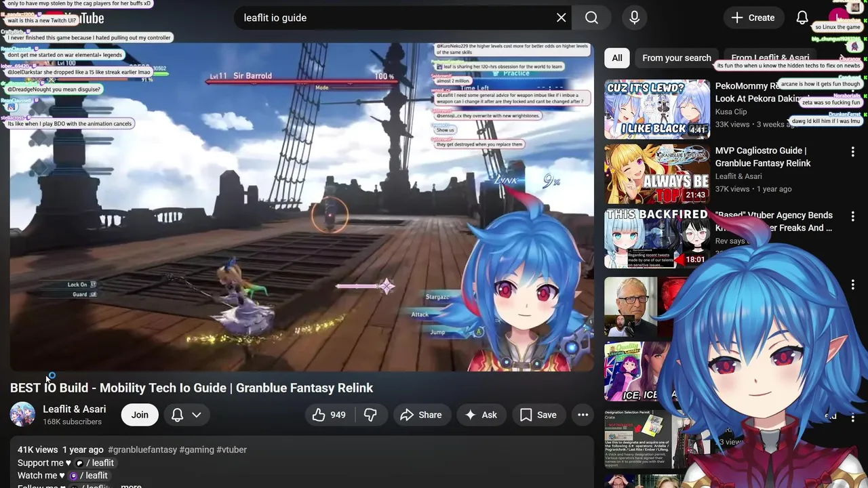Open the 'Watch me' leaflit link
Screen dimensions: 868x488
point(88,476)
